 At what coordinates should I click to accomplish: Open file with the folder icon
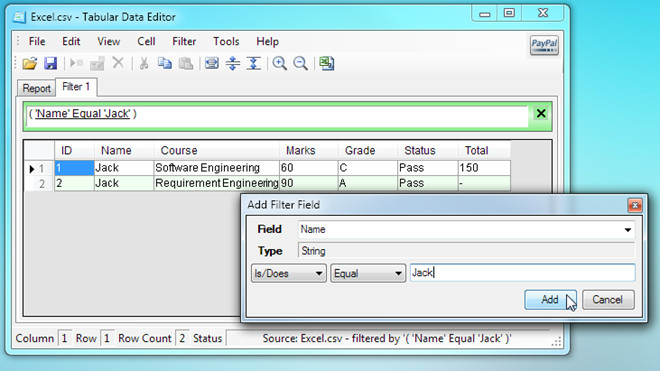30,64
